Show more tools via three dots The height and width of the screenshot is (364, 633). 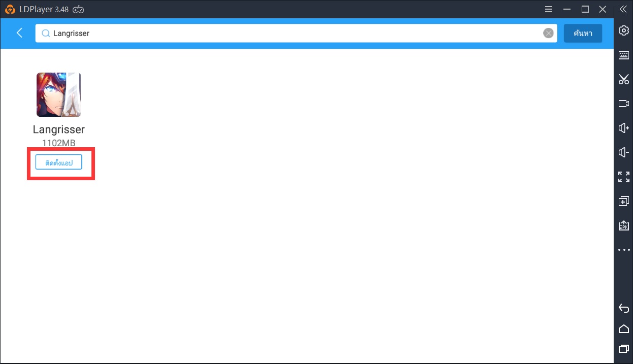(x=623, y=250)
